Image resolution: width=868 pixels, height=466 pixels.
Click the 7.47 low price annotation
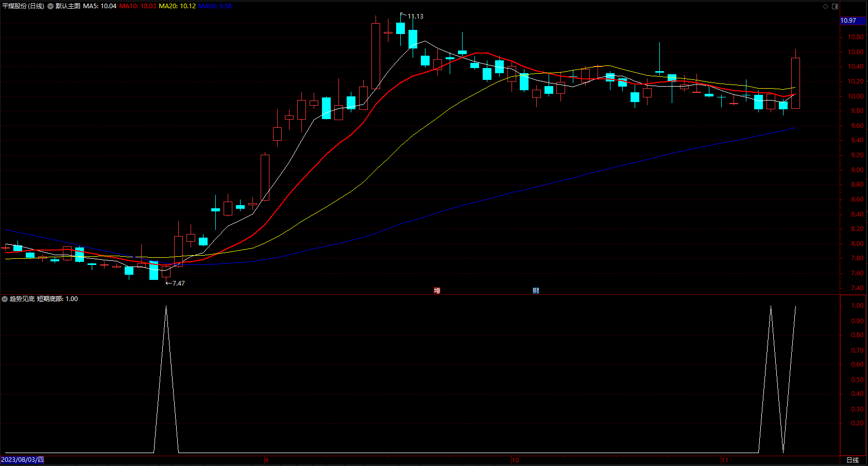(x=178, y=284)
